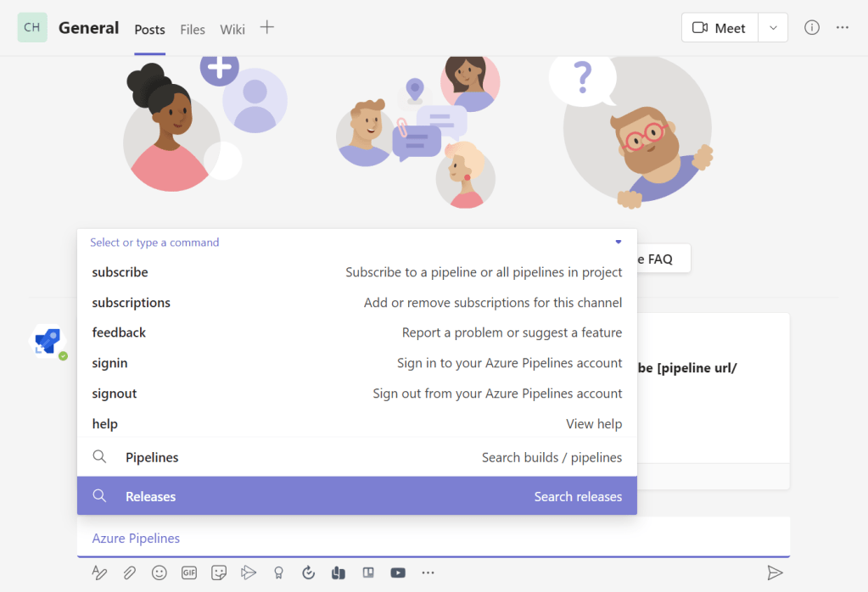868x592 pixels.
Task: Start a meeting with Meet button
Action: [720, 27]
